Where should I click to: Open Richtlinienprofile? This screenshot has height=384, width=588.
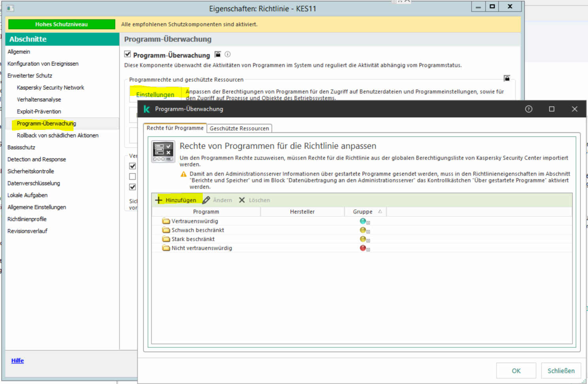coord(27,219)
